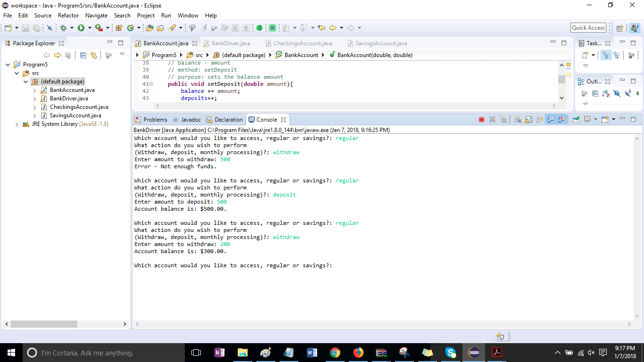
Task: Run the program with green play icon
Action: (81, 28)
